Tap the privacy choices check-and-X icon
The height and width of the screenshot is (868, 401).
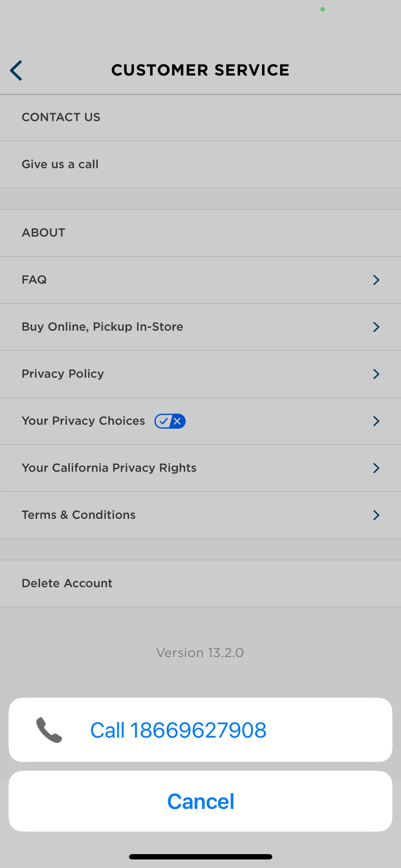click(170, 421)
